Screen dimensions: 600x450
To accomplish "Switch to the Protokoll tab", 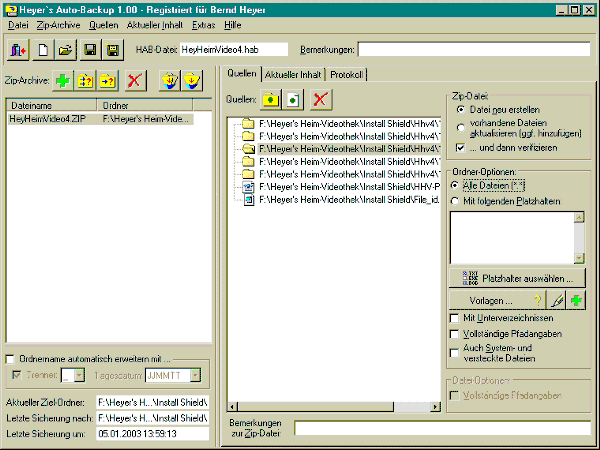I will (347, 74).
